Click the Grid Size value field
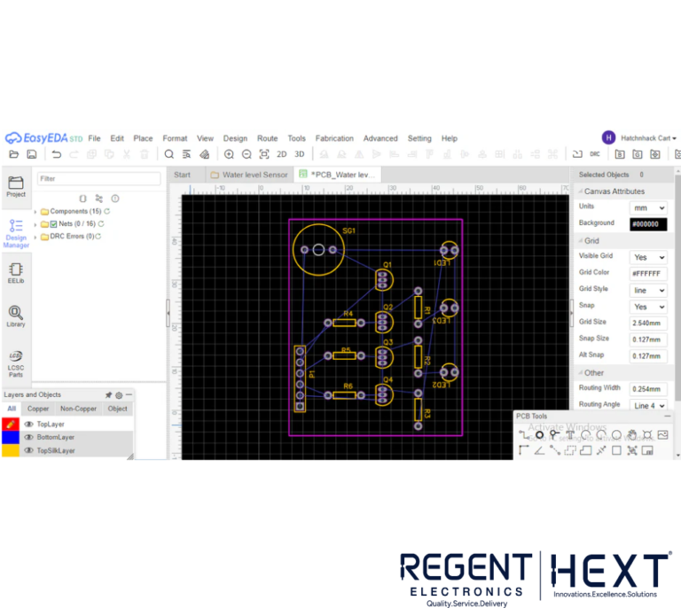 tap(648, 324)
